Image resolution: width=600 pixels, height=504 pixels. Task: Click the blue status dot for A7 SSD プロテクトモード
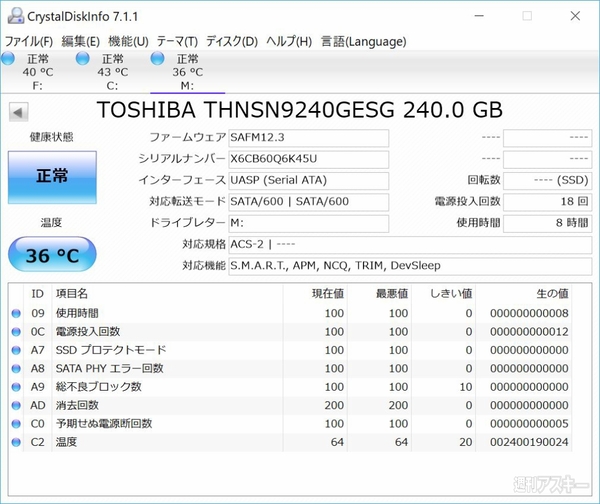16,350
